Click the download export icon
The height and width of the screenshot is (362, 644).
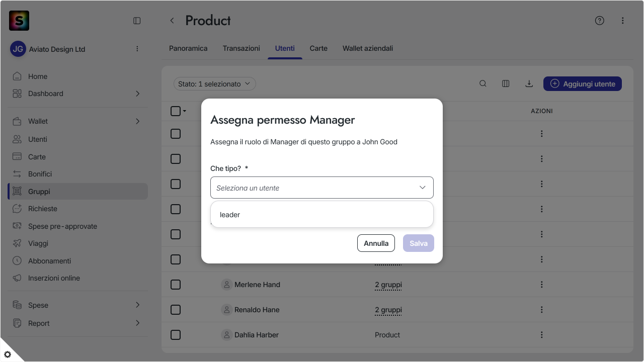click(x=529, y=84)
